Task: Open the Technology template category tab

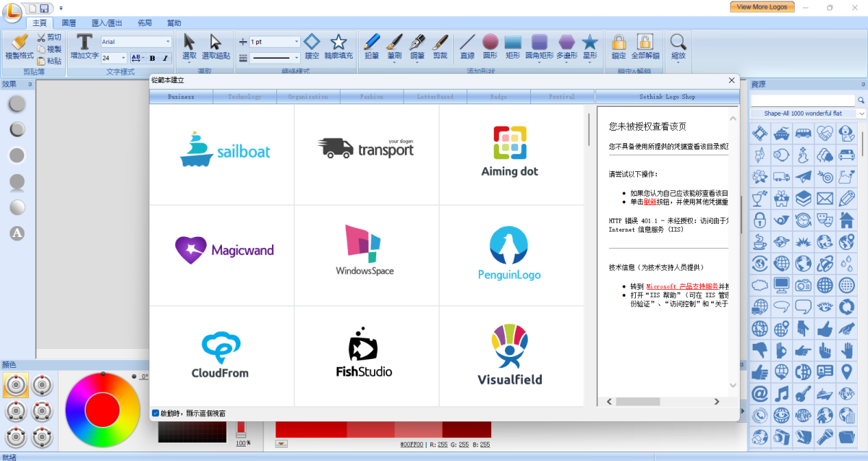Action: (x=244, y=97)
